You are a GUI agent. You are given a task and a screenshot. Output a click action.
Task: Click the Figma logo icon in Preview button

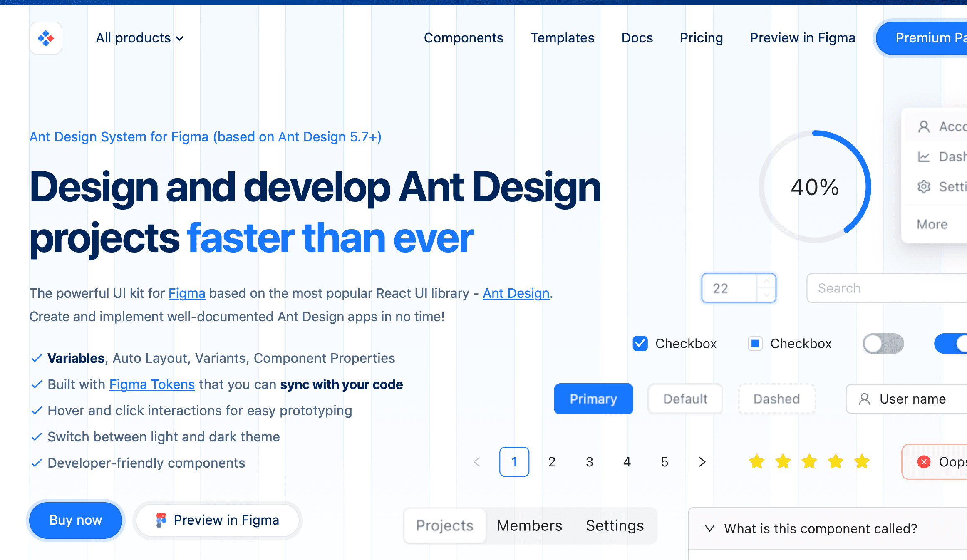click(161, 520)
